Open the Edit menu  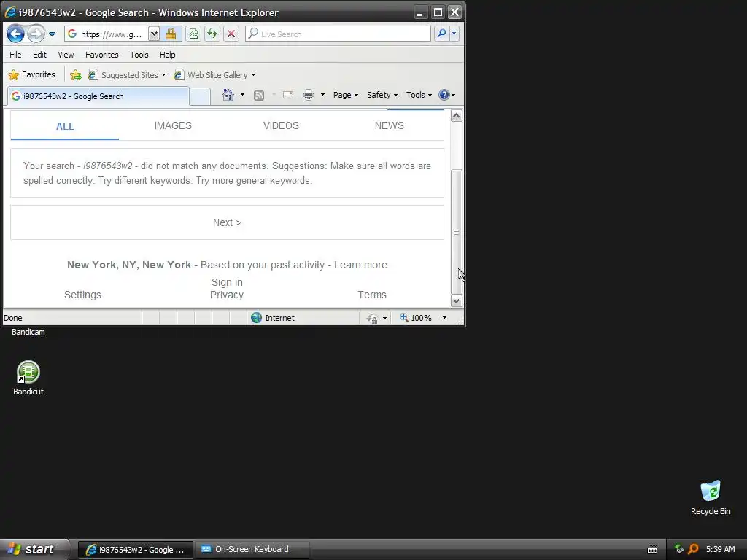tap(39, 55)
